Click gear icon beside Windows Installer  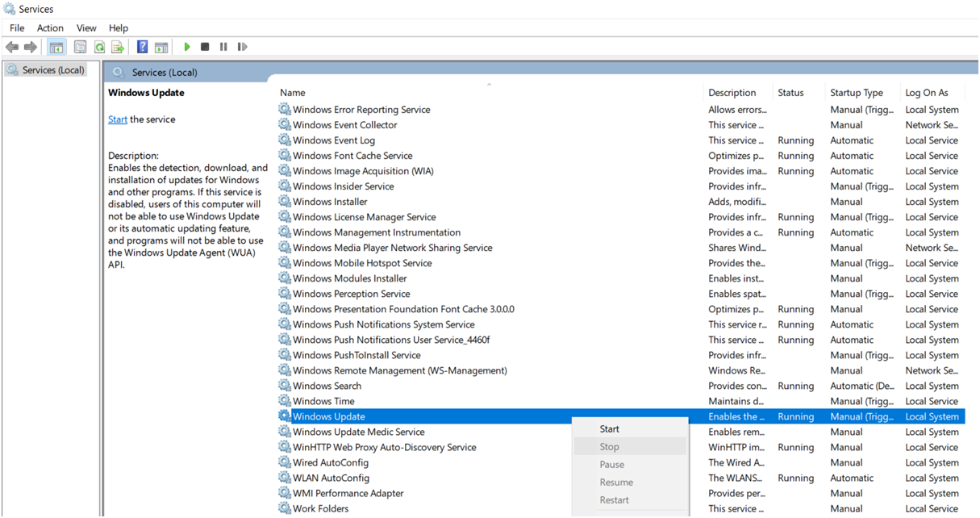[285, 201]
